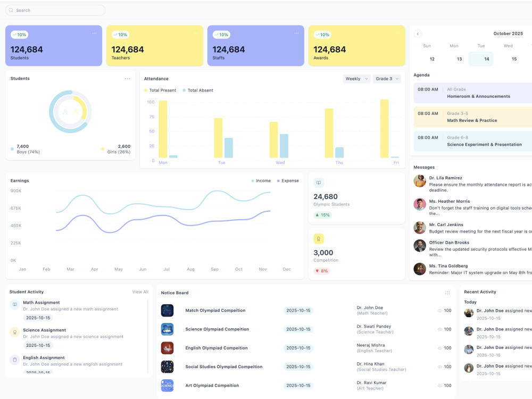Click the Science Olympiad views eye icon

pyautogui.click(x=440, y=329)
